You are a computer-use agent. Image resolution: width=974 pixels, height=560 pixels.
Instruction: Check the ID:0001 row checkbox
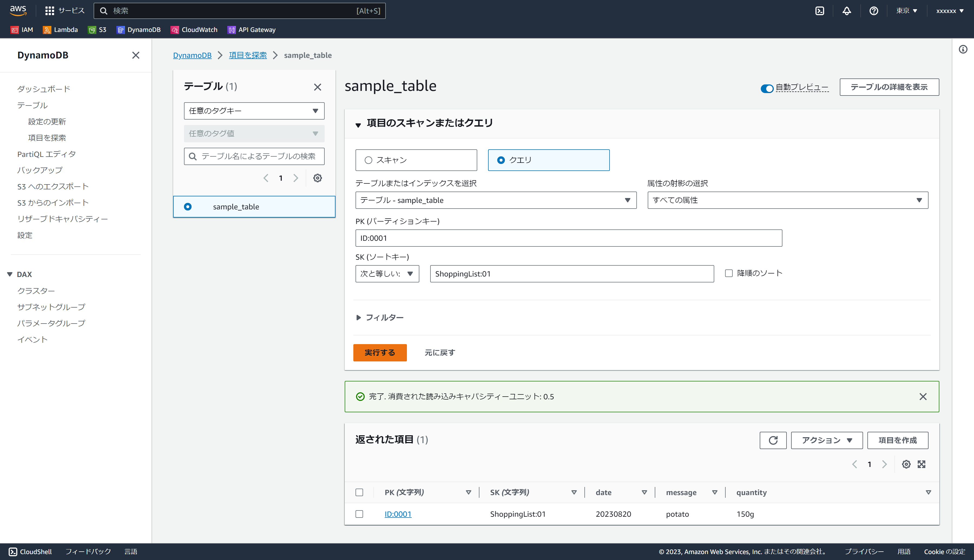359,514
